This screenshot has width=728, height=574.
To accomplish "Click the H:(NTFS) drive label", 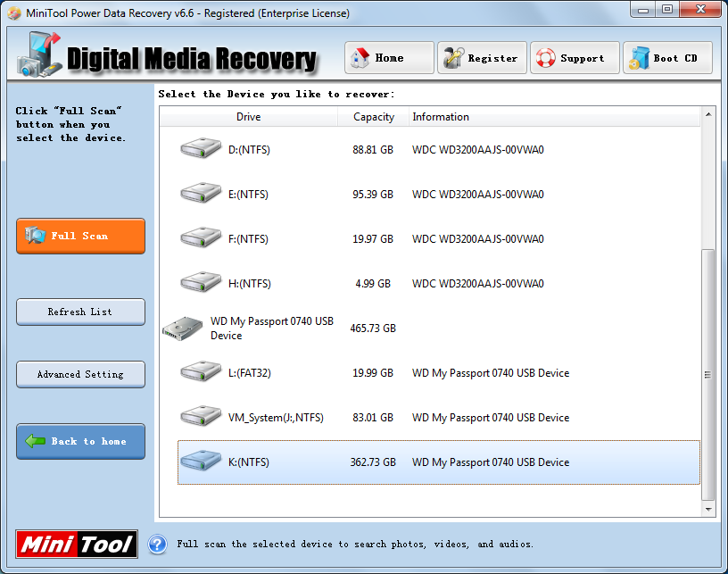I will 250,283.
